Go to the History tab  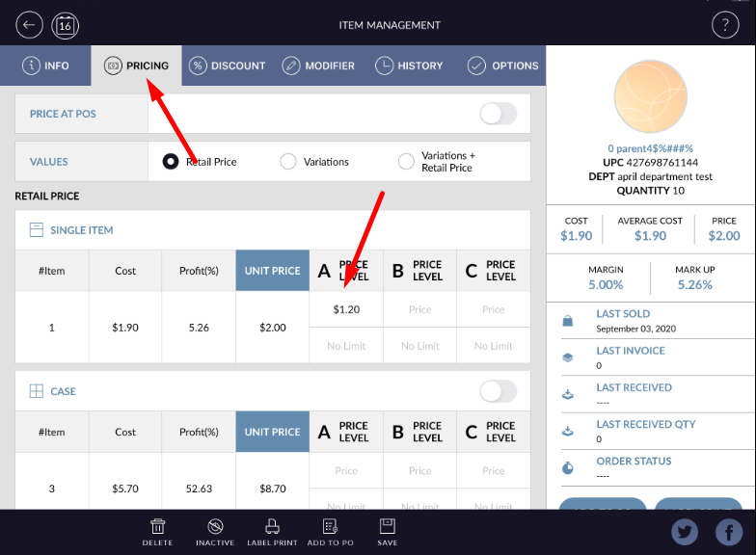click(409, 66)
